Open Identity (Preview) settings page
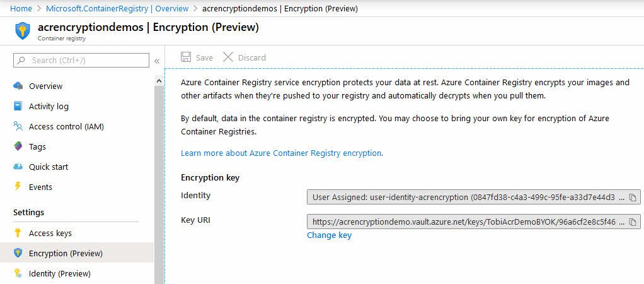Viewport: 644px width, 284px height. pyautogui.click(x=60, y=273)
